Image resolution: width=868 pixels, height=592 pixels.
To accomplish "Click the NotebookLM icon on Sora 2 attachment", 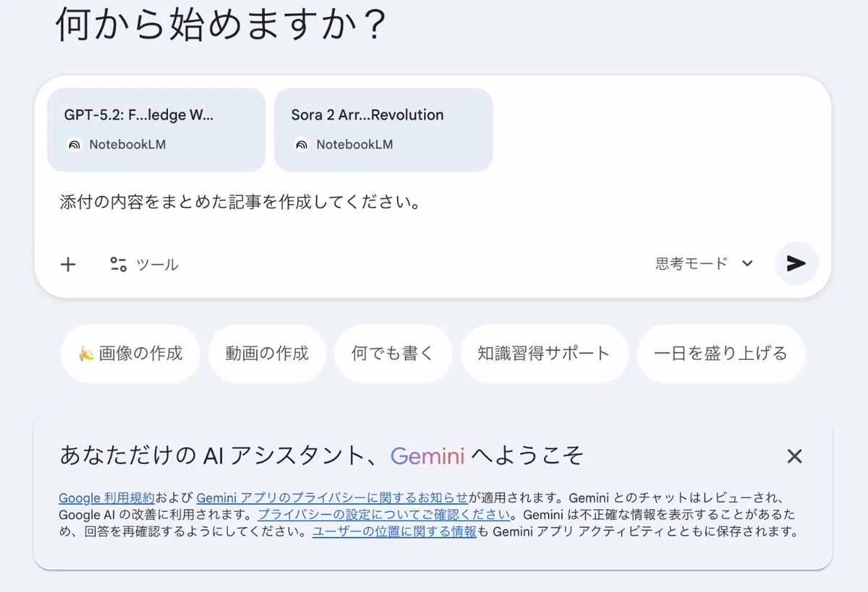I will [301, 145].
